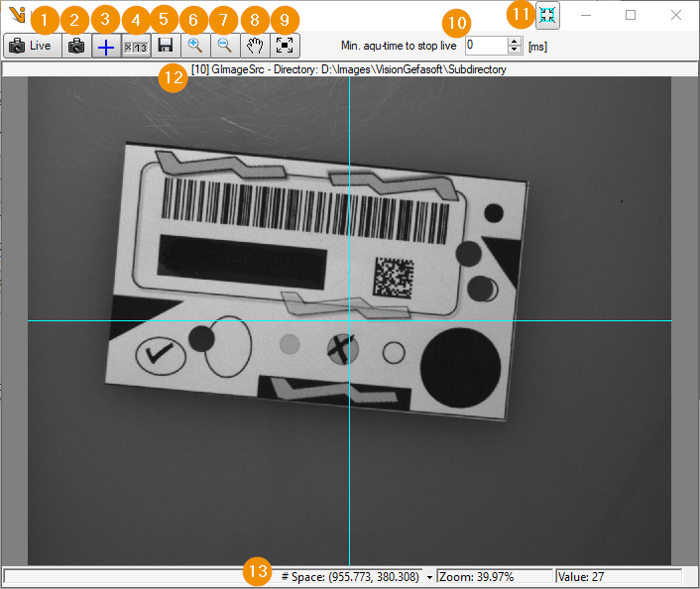Screen dimensions: 700x589
Task: Click the application logo in the title bar
Action: pyautogui.click(x=18, y=15)
